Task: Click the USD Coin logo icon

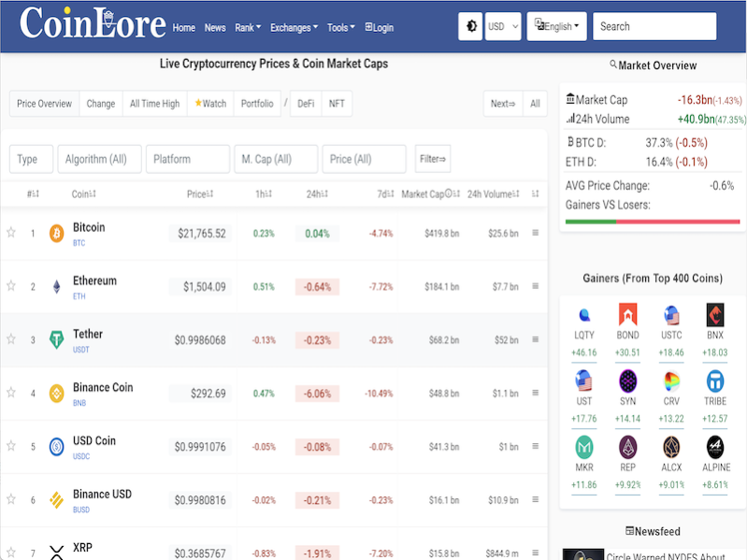Action: click(x=57, y=447)
